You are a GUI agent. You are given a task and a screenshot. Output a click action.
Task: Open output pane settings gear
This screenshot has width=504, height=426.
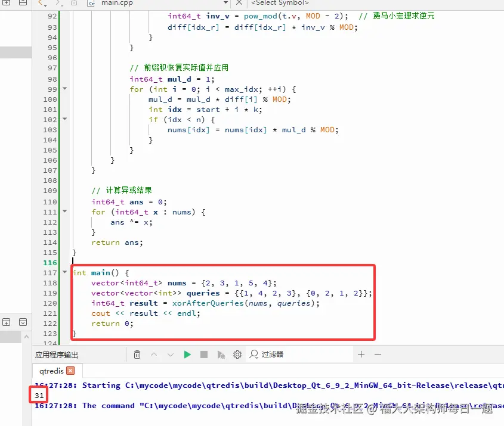point(237,355)
